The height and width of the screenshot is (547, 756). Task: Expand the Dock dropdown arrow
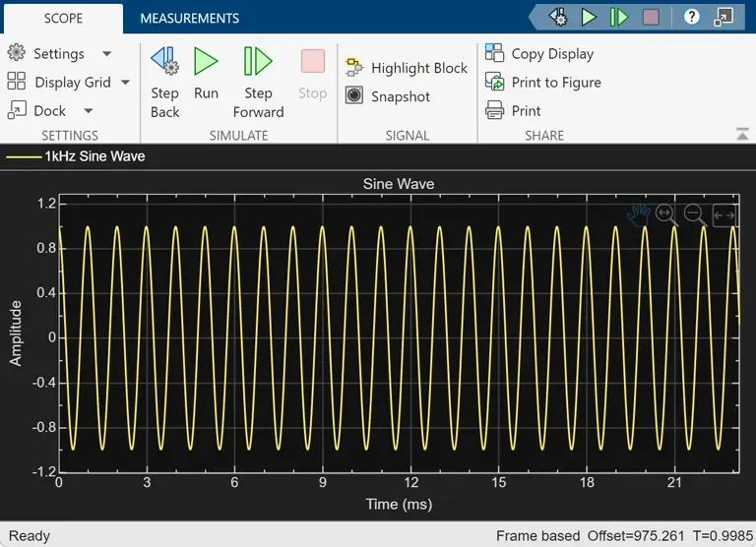(89, 111)
